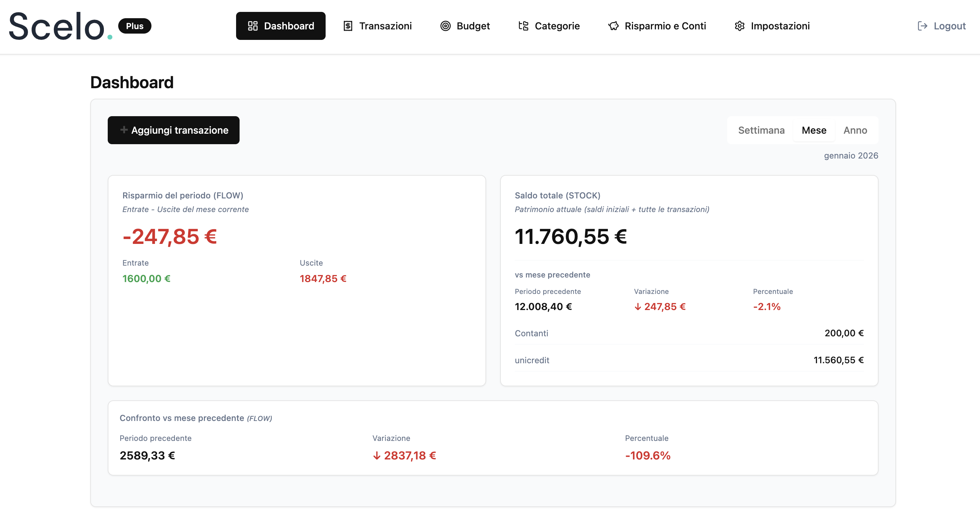Open the Categorie page
This screenshot has width=980, height=520.
point(558,26)
